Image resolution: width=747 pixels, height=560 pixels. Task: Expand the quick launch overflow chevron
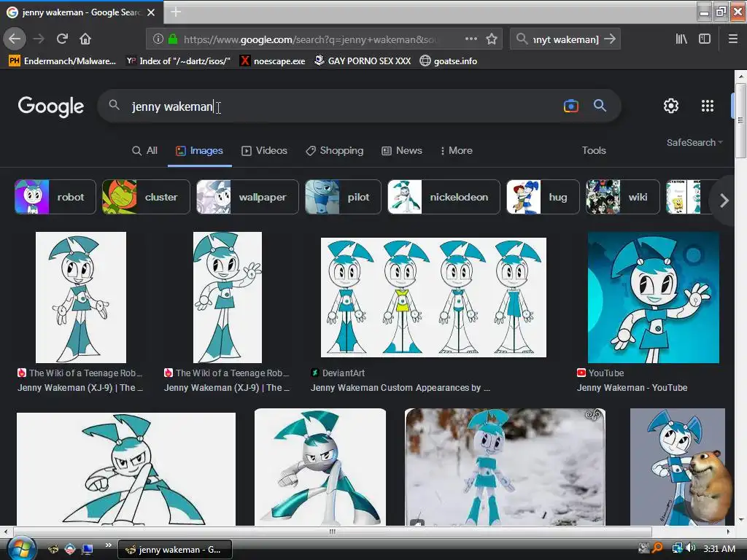pos(108,545)
